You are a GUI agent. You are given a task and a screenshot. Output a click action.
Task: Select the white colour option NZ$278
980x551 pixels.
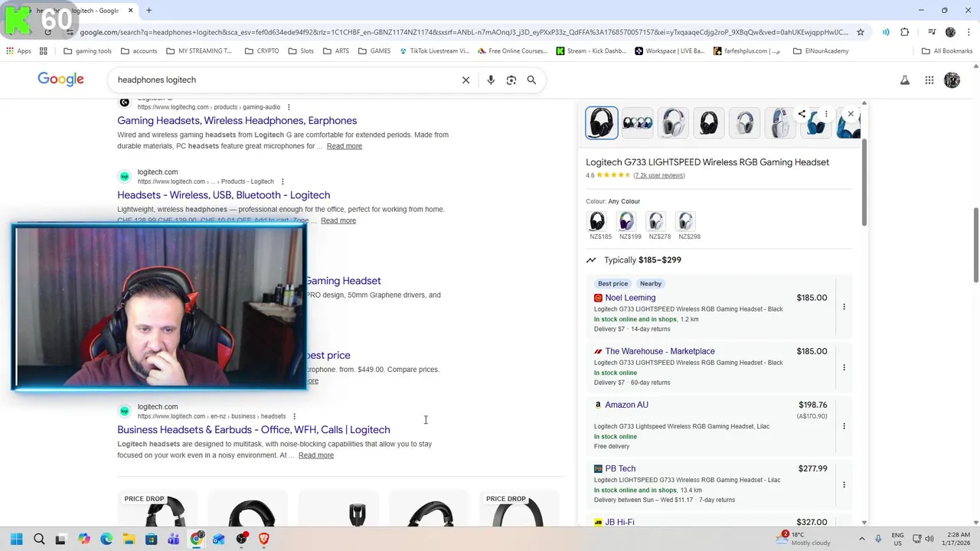point(656,221)
